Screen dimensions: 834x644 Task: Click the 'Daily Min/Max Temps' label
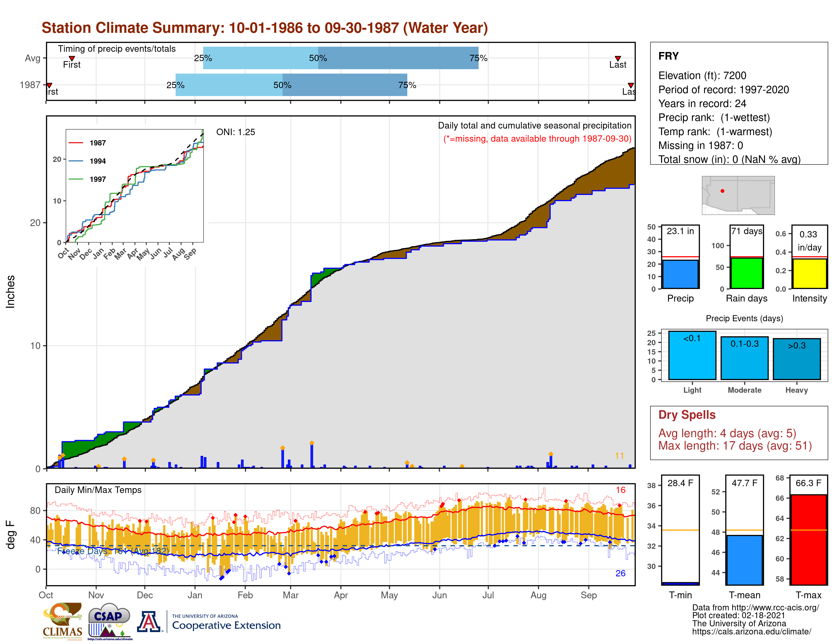click(98, 490)
